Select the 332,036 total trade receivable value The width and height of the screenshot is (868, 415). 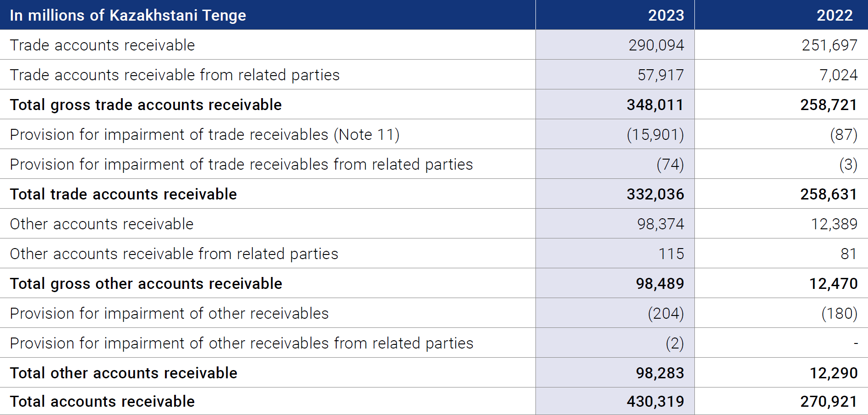pyautogui.click(x=655, y=194)
